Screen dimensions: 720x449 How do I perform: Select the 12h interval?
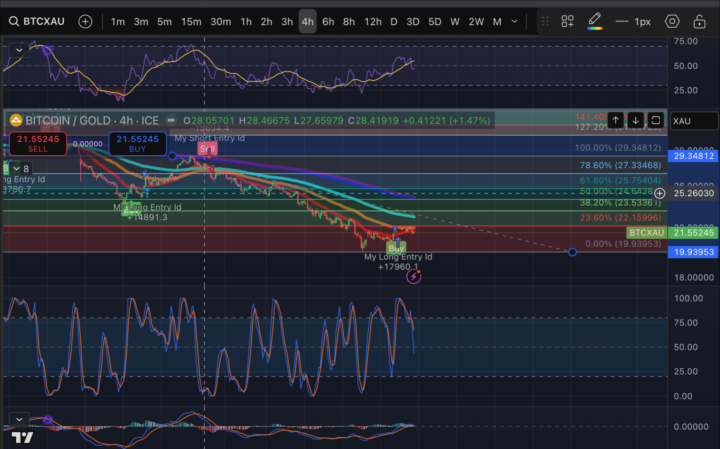pyautogui.click(x=372, y=22)
